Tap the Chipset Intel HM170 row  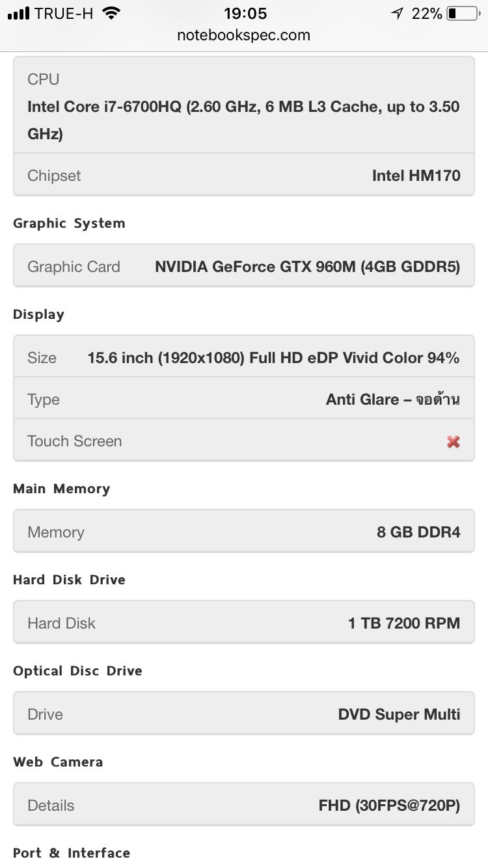coord(244,175)
